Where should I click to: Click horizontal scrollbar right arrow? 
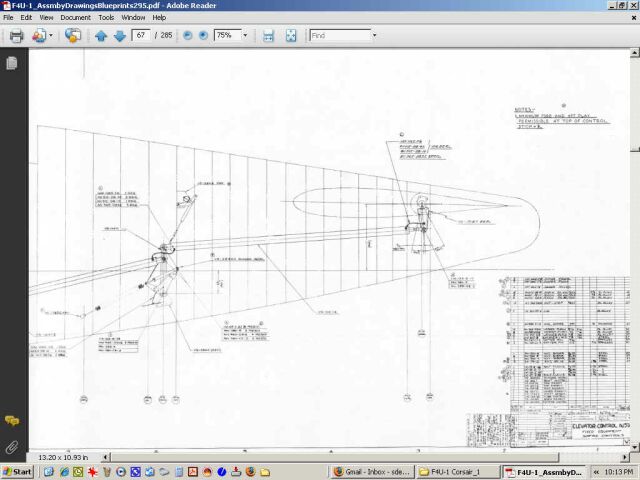coord(625,457)
